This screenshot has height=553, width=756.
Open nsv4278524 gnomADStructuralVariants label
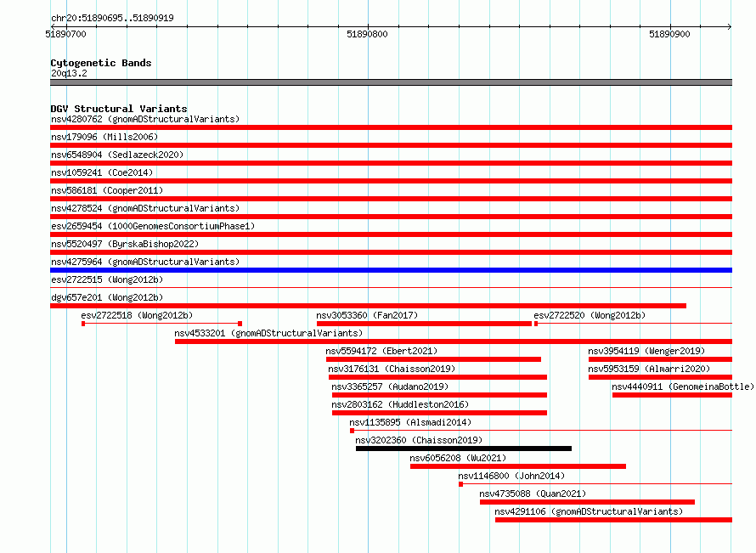click(x=145, y=208)
